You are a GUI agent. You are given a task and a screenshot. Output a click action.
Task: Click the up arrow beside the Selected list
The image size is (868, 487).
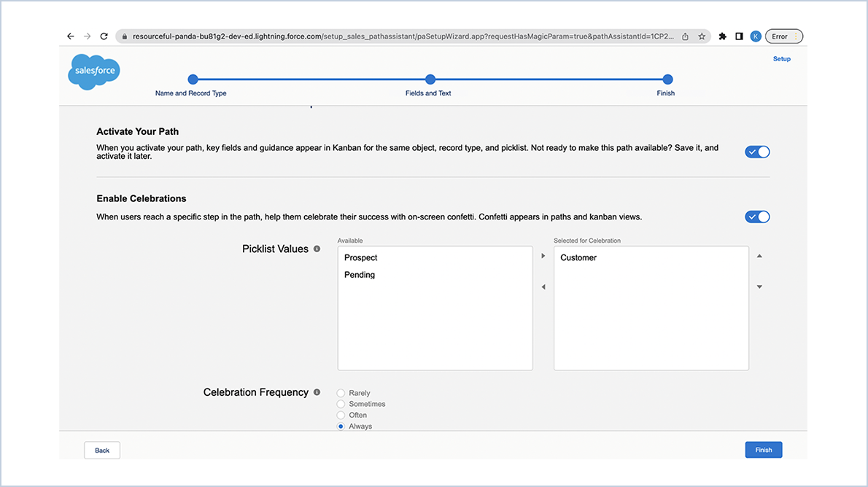(x=759, y=256)
